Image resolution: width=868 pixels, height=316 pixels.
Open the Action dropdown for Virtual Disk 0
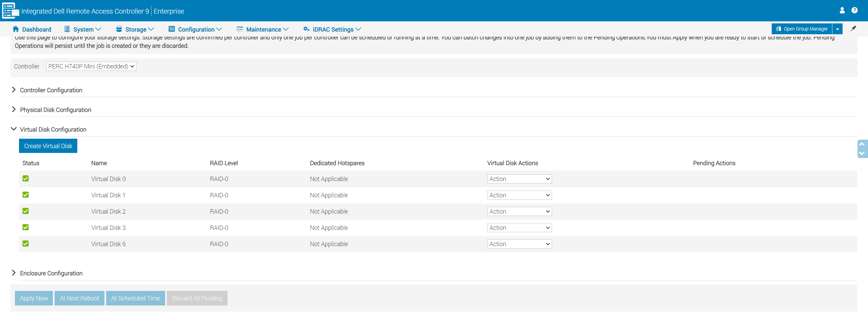[519, 179]
